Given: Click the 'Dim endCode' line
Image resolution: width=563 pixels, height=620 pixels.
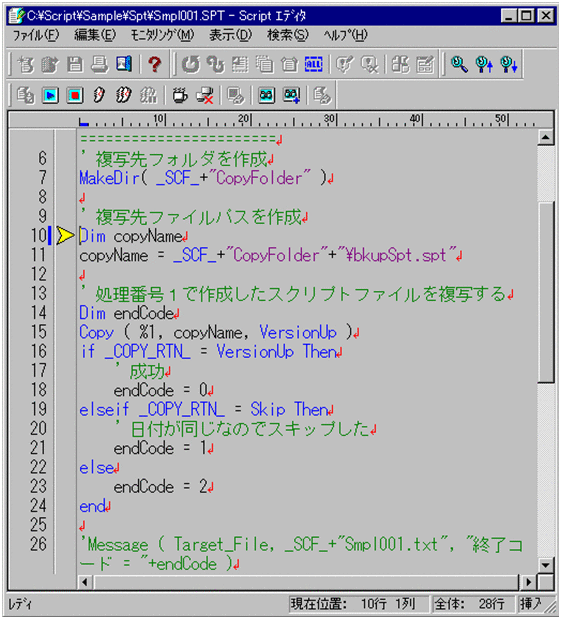Looking at the screenshot, I should [129, 313].
